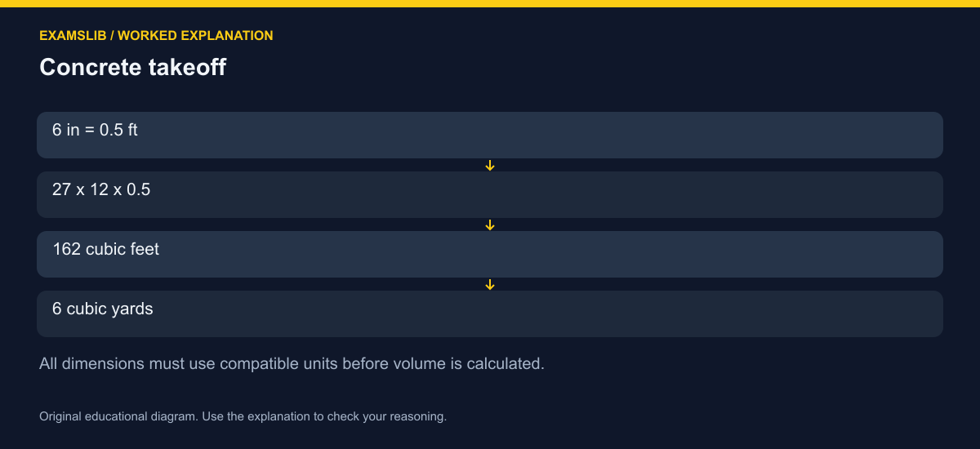
Task: Click the note about compatible units
Action: tap(292, 364)
